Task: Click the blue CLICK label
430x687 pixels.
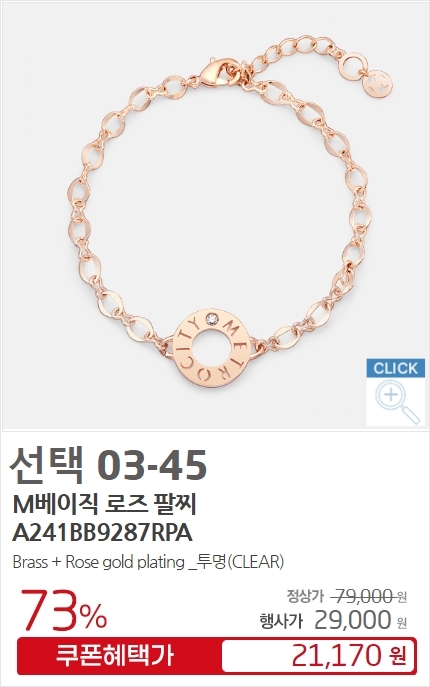Action: click(x=396, y=368)
